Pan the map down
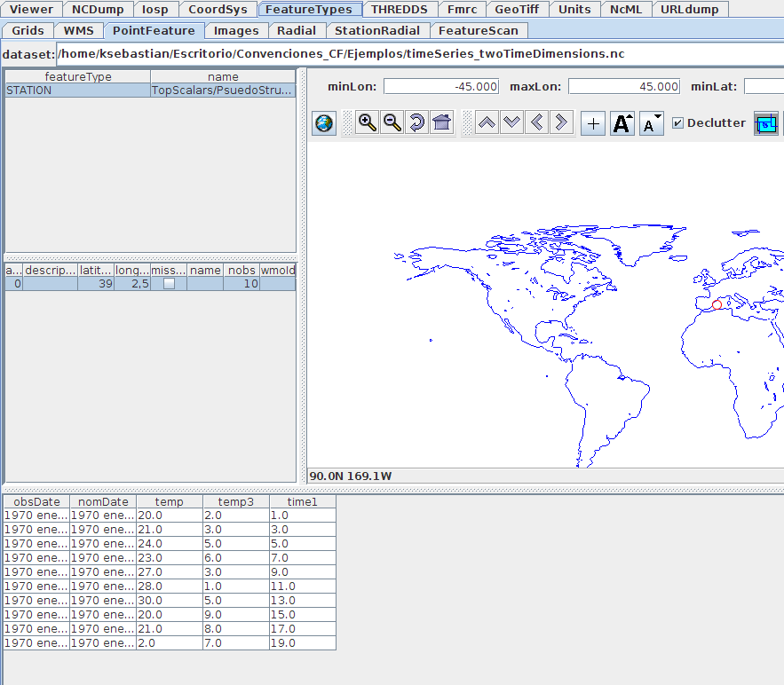 [x=511, y=123]
